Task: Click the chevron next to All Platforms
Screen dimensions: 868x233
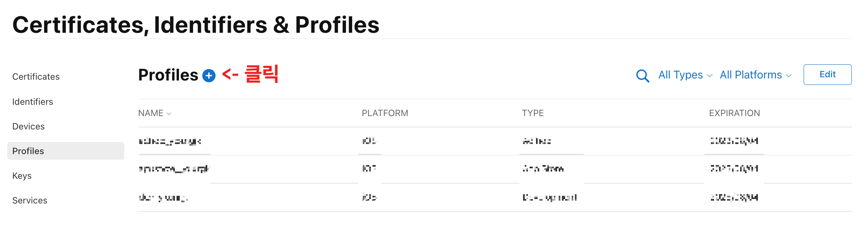Action: pyautogui.click(x=789, y=76)
